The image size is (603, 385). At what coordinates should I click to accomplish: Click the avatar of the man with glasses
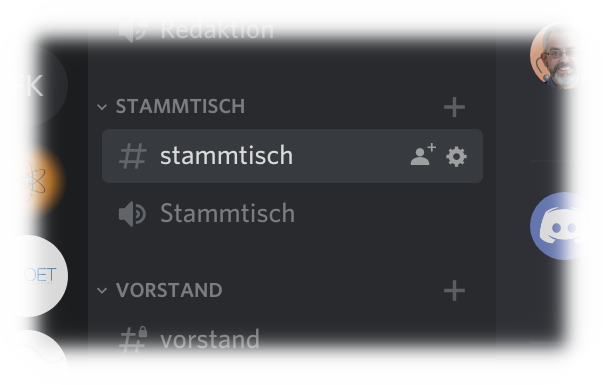[558, 56]
